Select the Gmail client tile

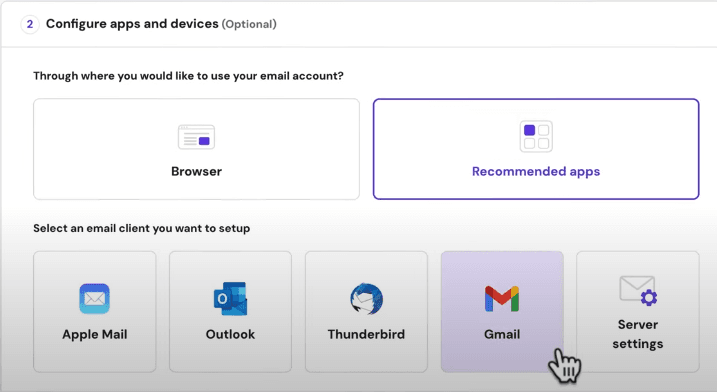[x=502, y=311]
